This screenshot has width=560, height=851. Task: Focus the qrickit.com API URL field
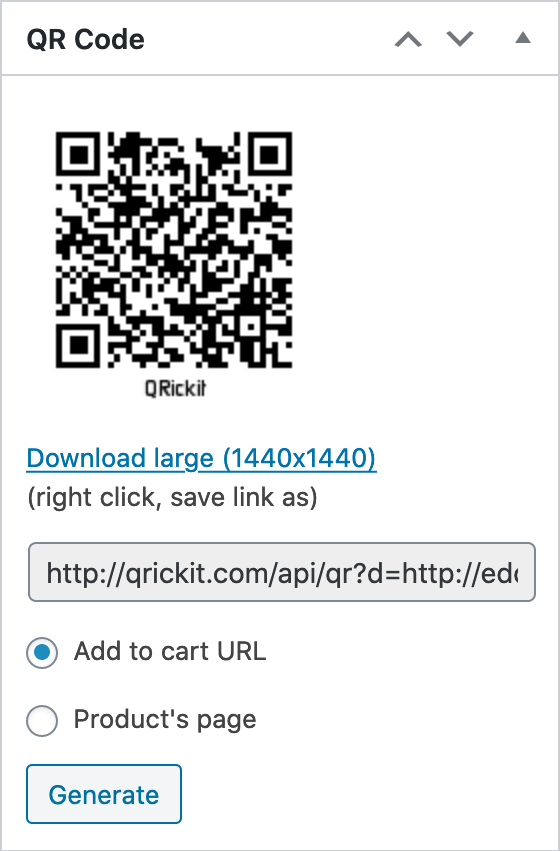pyautogui.click(x=282, y=571)
